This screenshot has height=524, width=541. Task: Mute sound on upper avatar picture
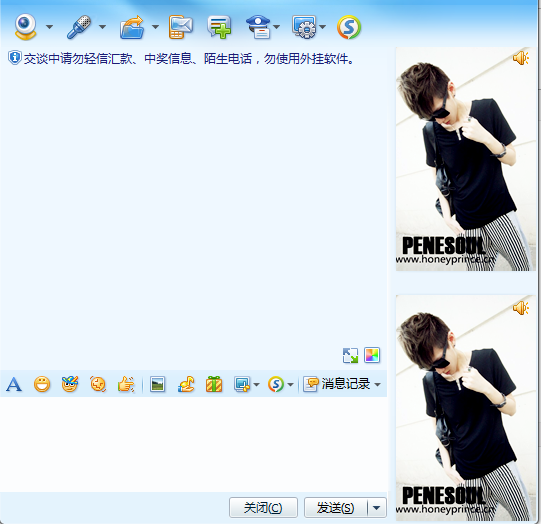tap(521, 58)
